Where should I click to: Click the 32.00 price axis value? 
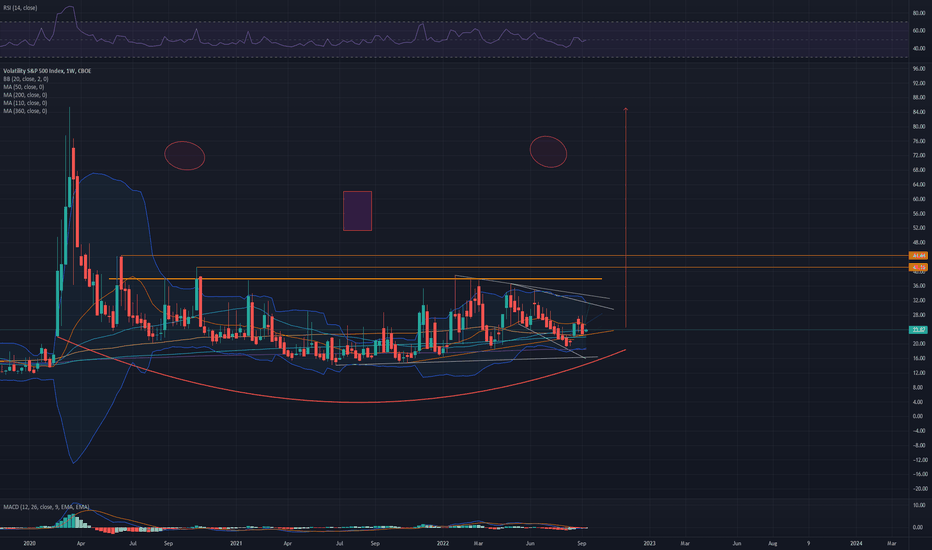pyautogui.click(x=918, y=301)
